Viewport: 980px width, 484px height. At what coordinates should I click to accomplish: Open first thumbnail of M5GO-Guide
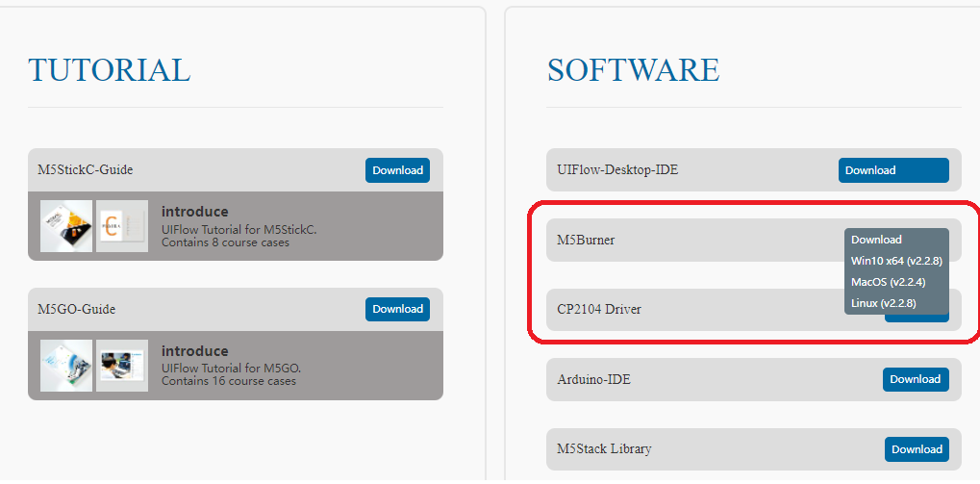66,366
